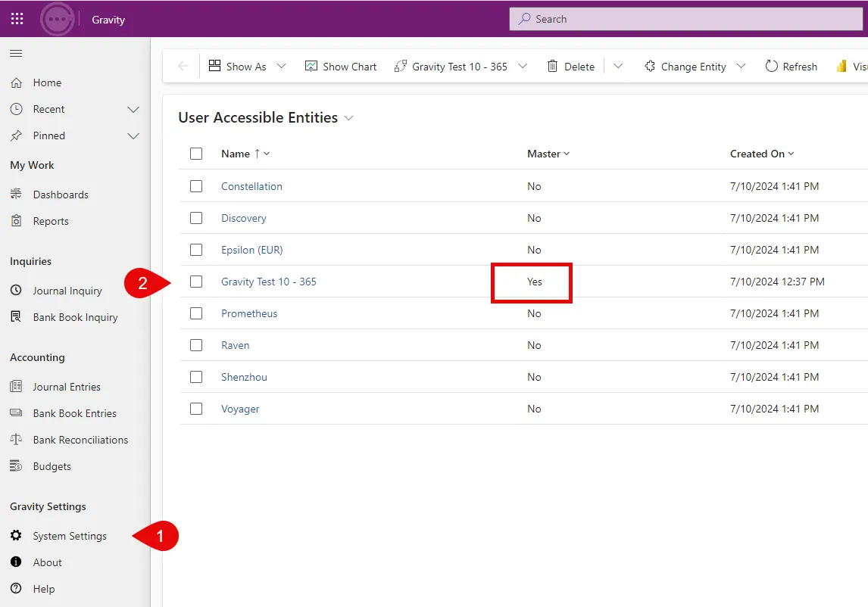Tick the Gravity Test 10 - 365 checkbox
The height and width of the screenshot is (607, 868).
click(x=196, y=281)
